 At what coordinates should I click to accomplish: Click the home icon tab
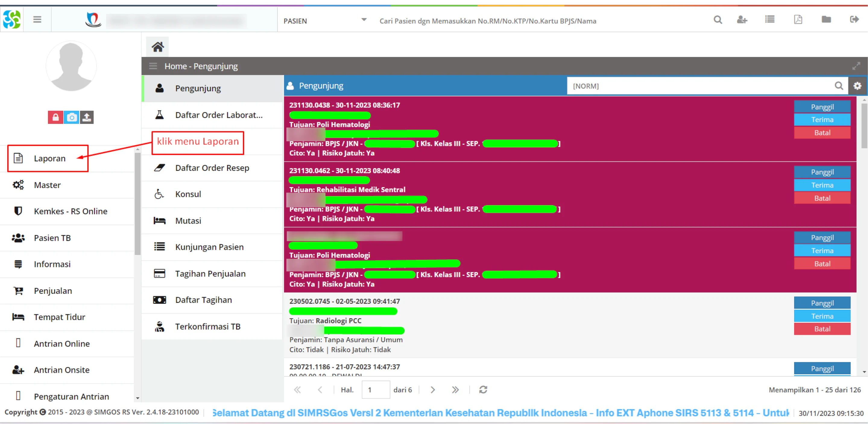tap(157, 47)
